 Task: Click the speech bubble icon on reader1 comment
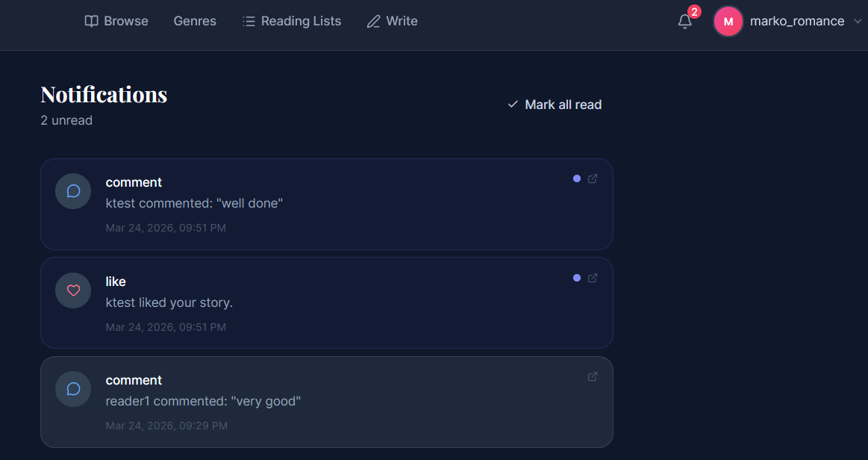73,389
